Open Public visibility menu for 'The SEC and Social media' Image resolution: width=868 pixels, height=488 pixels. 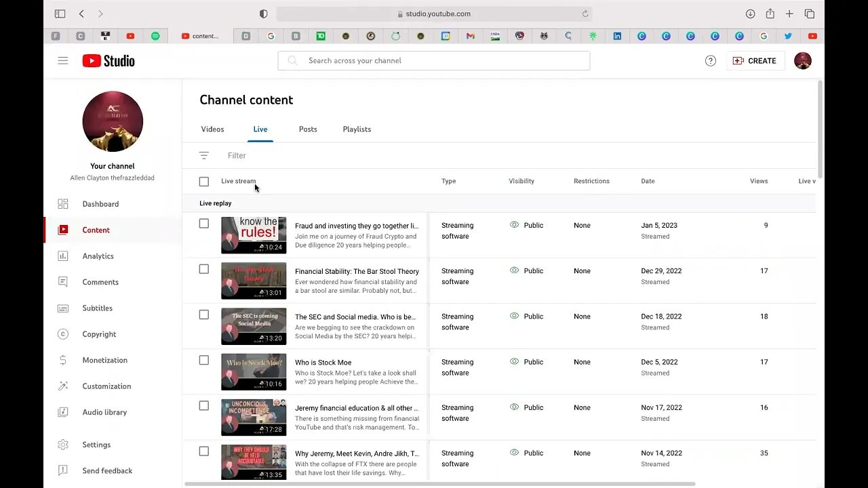click(527, 316)
